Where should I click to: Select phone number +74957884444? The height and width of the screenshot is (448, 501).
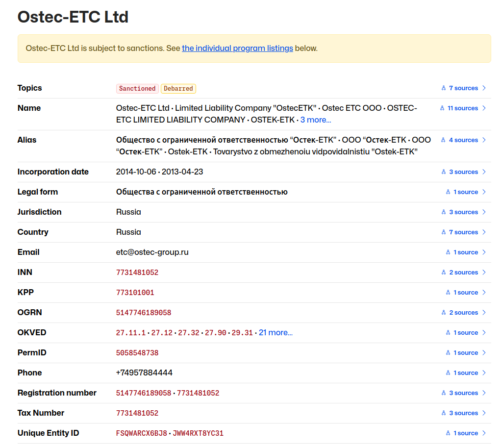pyautogui.click(x=144, y=373)
